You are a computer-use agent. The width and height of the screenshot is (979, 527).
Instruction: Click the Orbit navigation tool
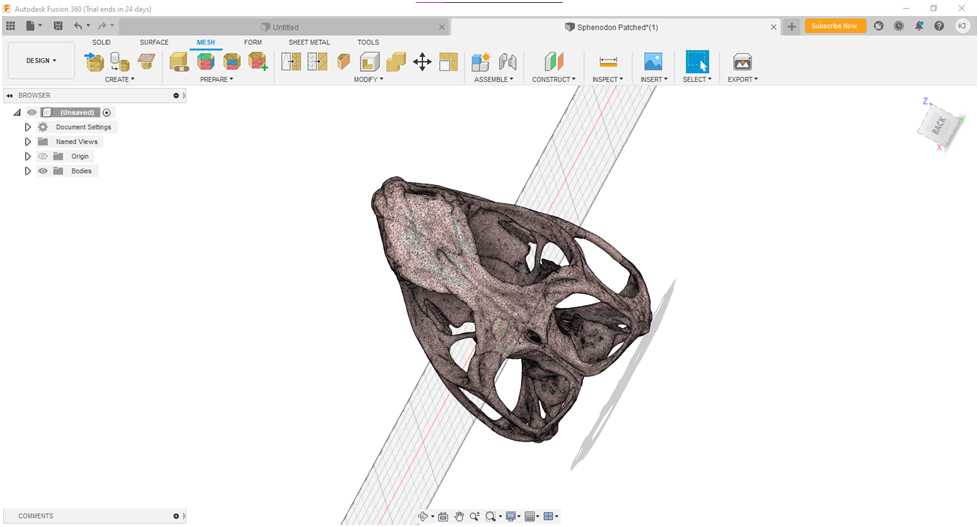(425, 516)
